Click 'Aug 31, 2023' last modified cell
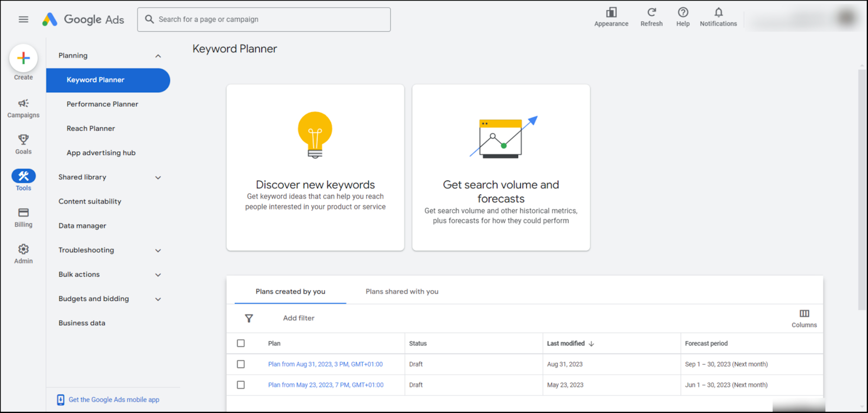 [x=565, y=364]
